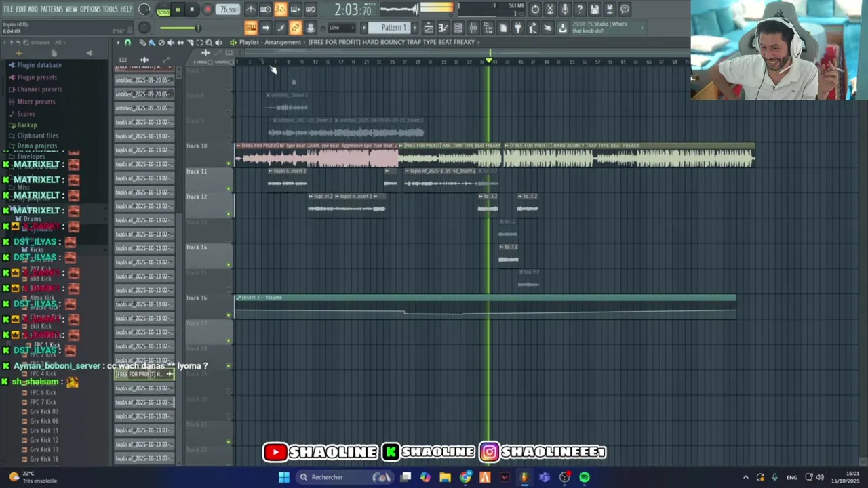The width and height of the screenshot is (868, 488).
Task: Adjust the master volume knob
Action: [144, 9]
